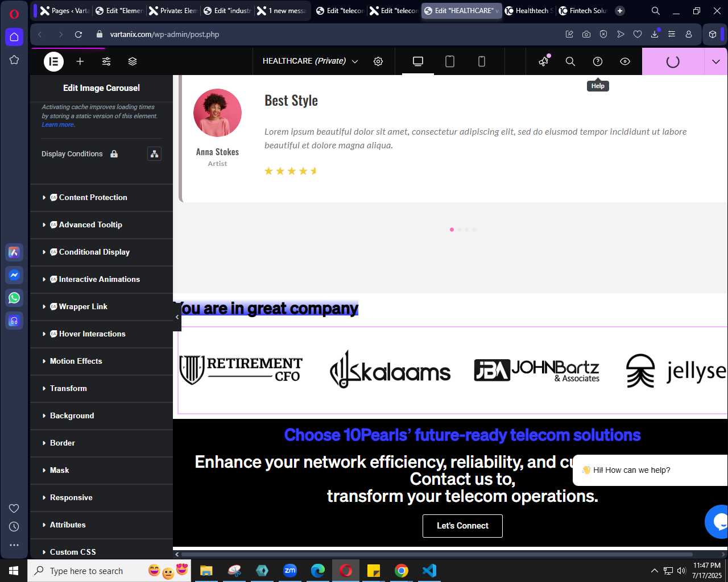This screenshot has width=728, height=582.
Task: Open Opera bookmarks heart icon in address bar
Action: pos(638,34)
